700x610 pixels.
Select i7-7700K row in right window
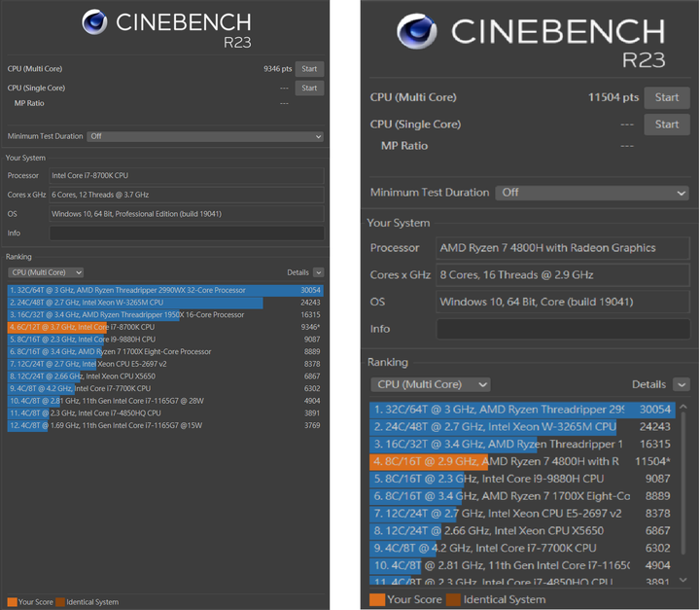coord(522,548)
